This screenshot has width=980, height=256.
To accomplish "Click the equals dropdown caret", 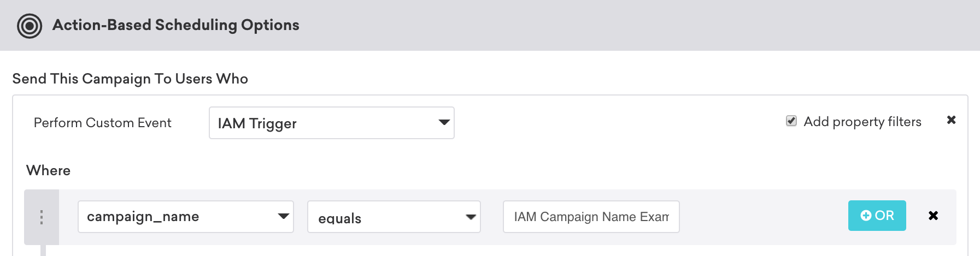I will click(470, 217).
